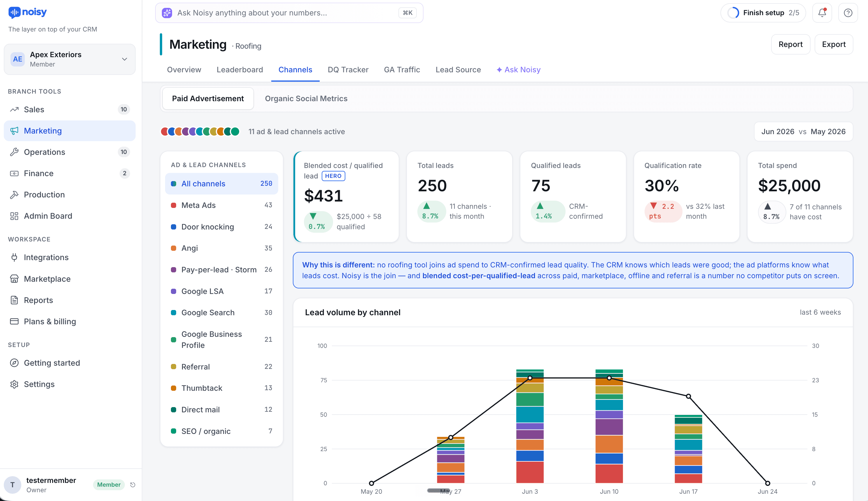The width and height of the screenshot is (868, 501).
Task: Open the Jun 2026 vs May 2026 period picker
Action: point(803,132)
